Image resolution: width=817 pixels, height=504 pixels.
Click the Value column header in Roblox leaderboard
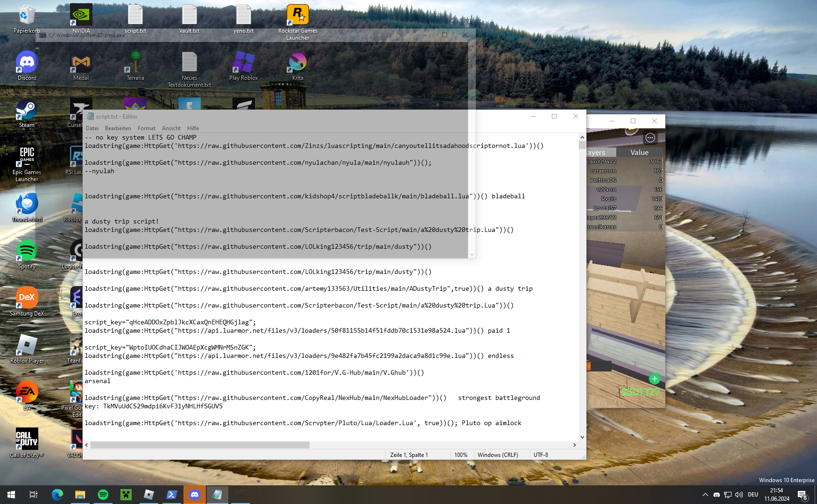tap(640, 153)
